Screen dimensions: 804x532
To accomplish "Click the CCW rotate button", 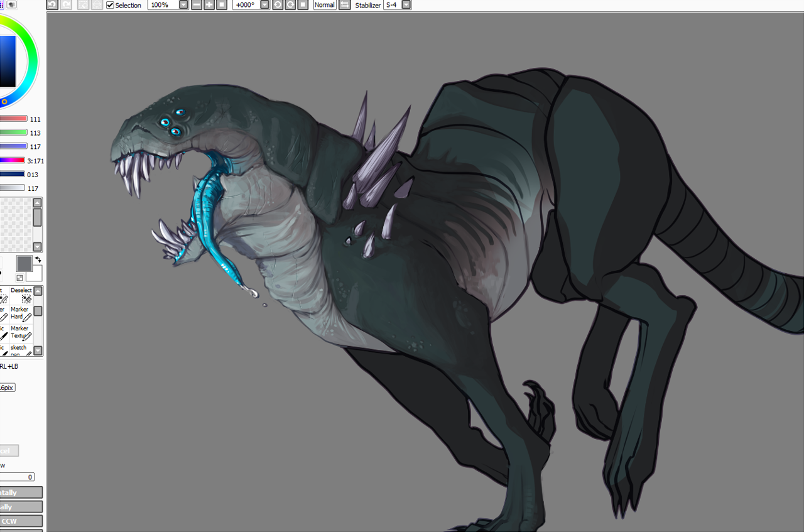I will (19, 521).
